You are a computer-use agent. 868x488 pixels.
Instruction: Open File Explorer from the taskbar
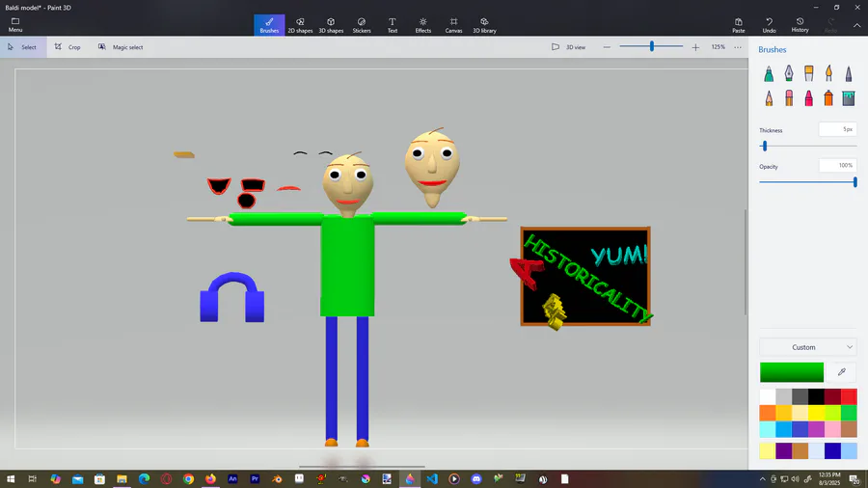click(122, 479)
